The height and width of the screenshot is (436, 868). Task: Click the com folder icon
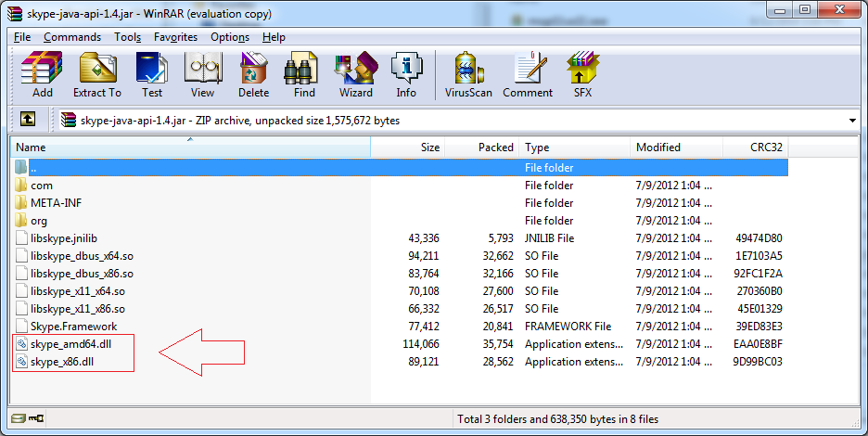pos(21,185)
